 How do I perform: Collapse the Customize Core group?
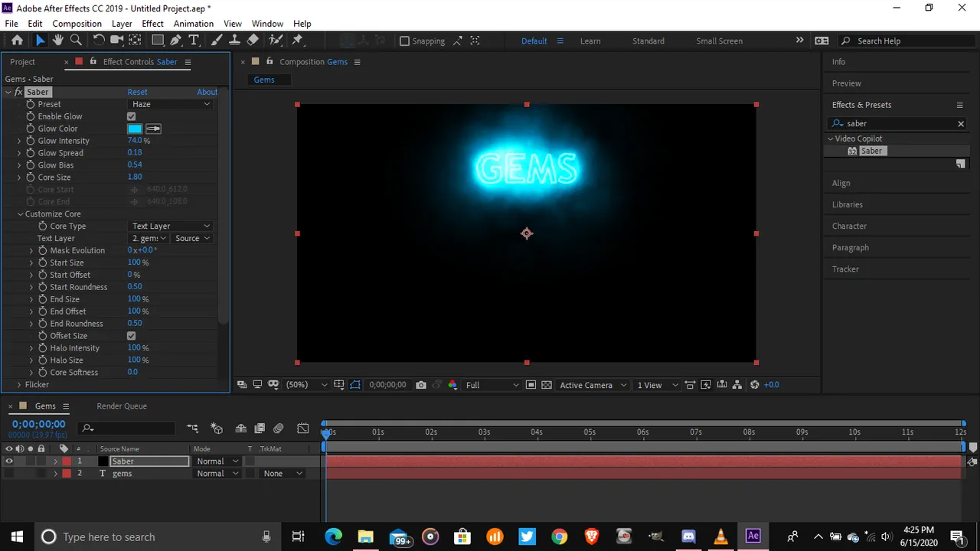[20, 214]
